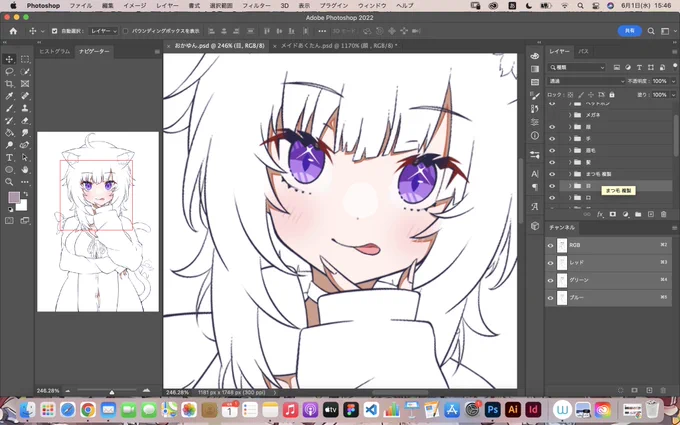Open the Edit Toolbar three-dots menu
This screenshot has height=425, width=680.
pyautogui.click(x=25, y=182)
